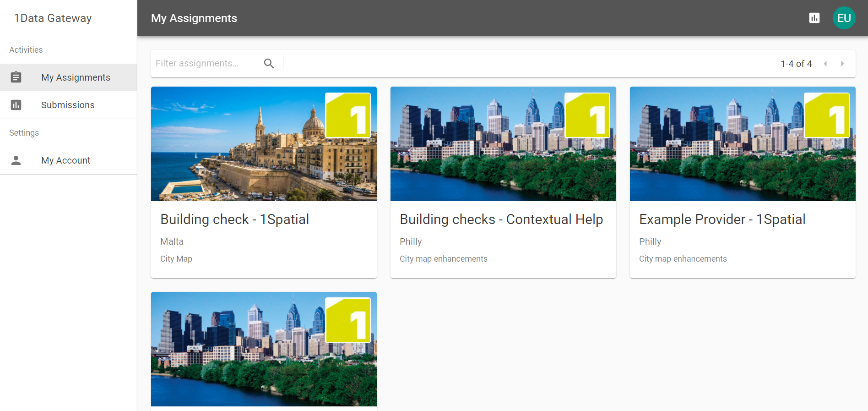Go to the next page of assignments
The height and width of the screenshot is (411, 868).
(x=842, y=64)
